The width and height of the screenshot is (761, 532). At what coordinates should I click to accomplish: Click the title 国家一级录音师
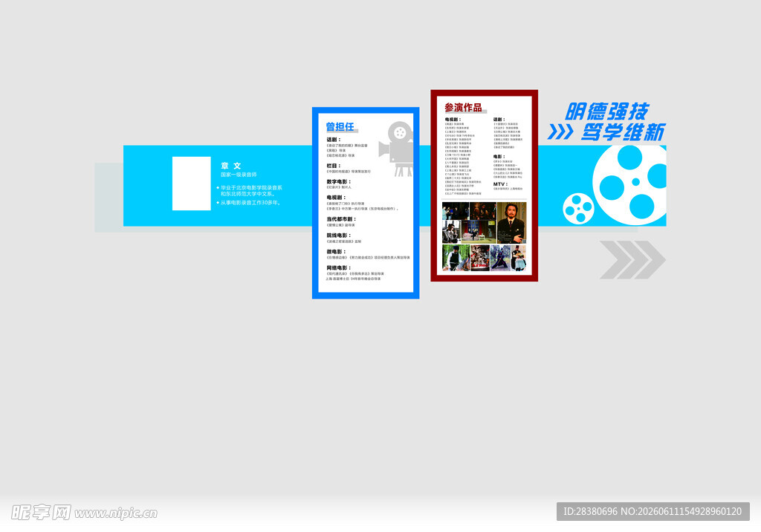pos(239,175)
